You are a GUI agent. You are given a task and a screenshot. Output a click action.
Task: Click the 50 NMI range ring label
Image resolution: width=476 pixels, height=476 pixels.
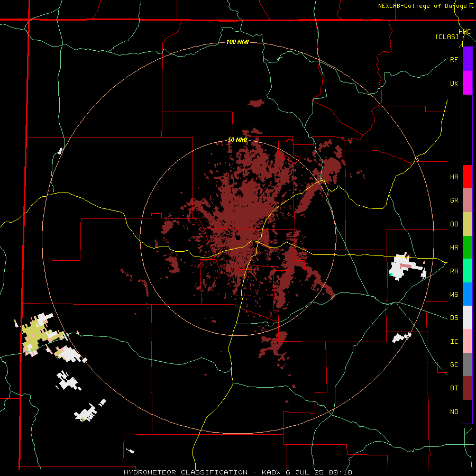[237, 140]
